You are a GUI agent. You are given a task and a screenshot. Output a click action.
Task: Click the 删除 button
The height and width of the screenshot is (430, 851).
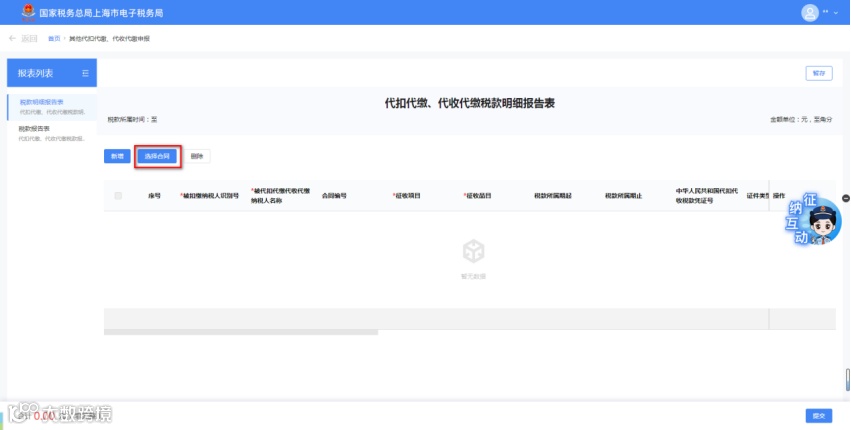click(196, 156)
